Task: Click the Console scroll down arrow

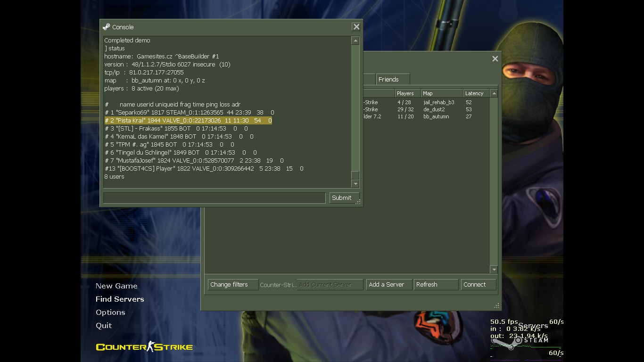Action: coord(355,184)
